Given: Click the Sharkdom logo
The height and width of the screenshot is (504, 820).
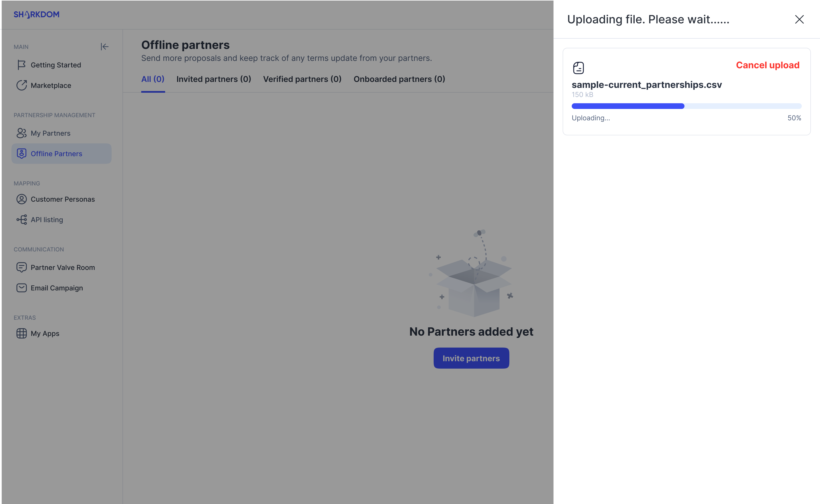Looking at the screenshot, I should 36,15.
